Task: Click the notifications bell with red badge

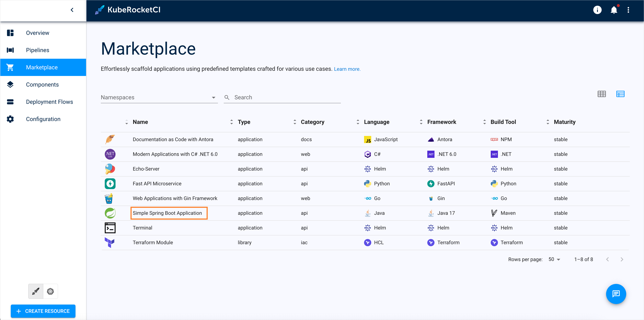Action: (614, 10)
